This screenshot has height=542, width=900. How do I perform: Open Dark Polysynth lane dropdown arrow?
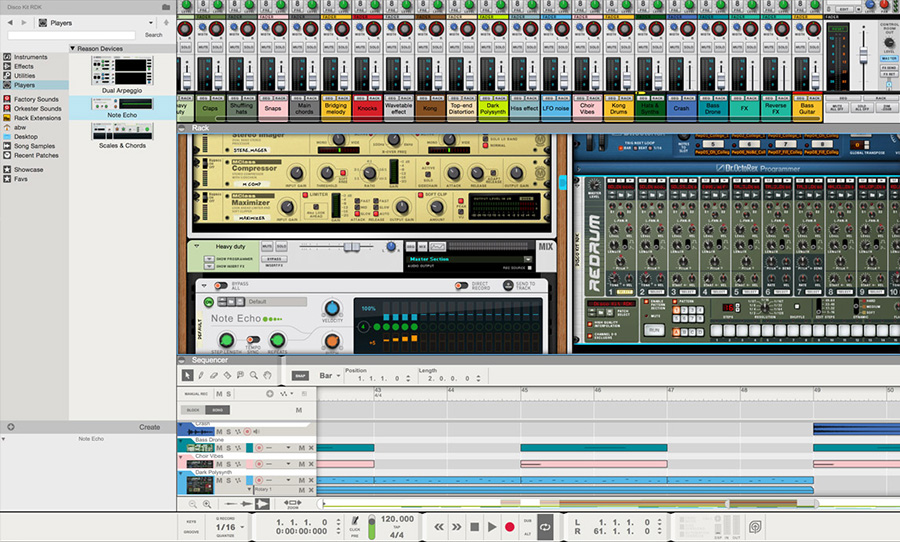[288, 480]
